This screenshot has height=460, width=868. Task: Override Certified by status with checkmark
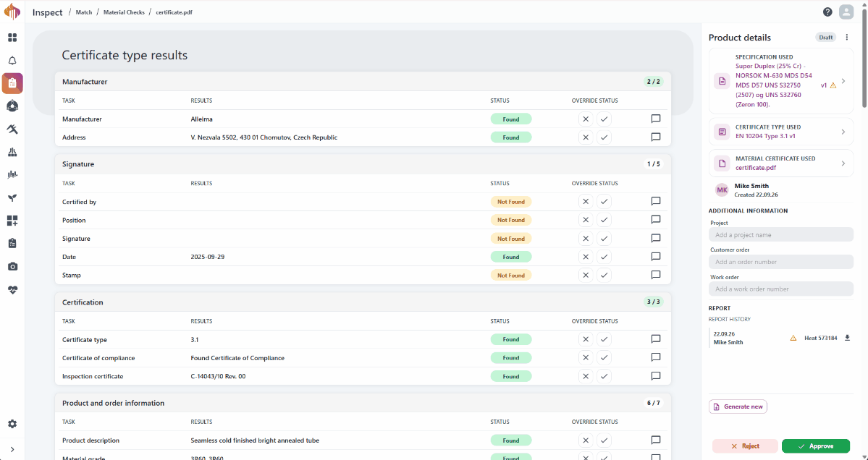pos(604,202)
